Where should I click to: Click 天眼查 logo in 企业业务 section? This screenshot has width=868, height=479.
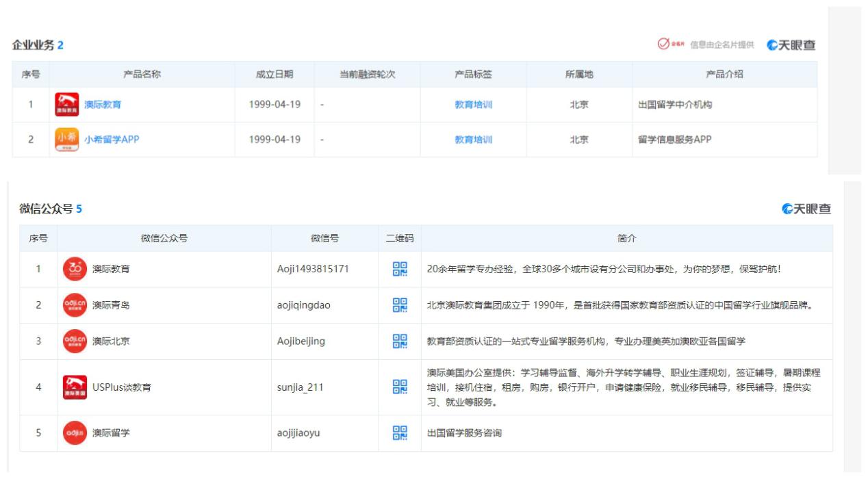(x=791, y=45)
